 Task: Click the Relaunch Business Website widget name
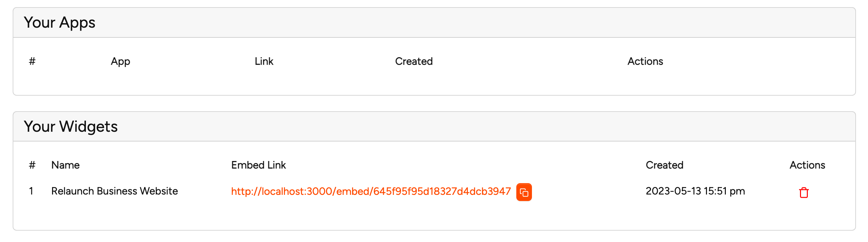114,191
